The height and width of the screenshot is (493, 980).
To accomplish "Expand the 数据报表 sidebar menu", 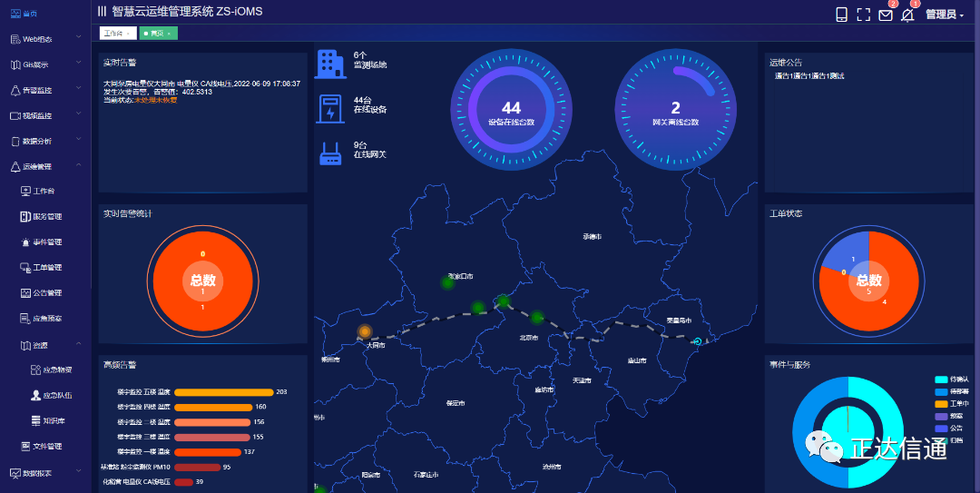I will (x=45, y=474).
